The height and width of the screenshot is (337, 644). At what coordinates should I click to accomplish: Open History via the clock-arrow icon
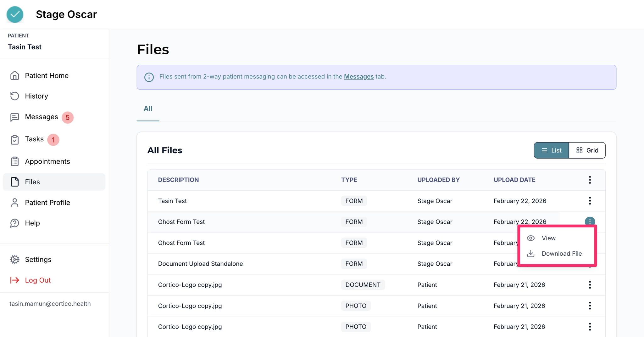tap(14, 96)
